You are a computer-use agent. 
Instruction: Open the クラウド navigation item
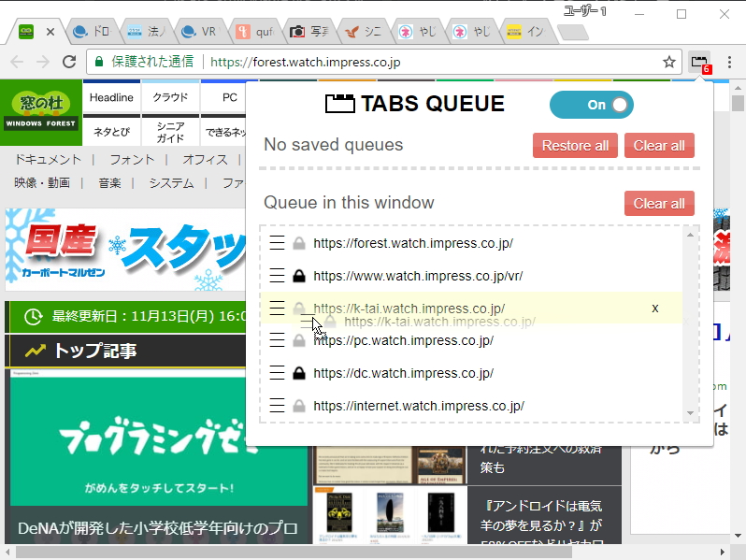[170, 97]
